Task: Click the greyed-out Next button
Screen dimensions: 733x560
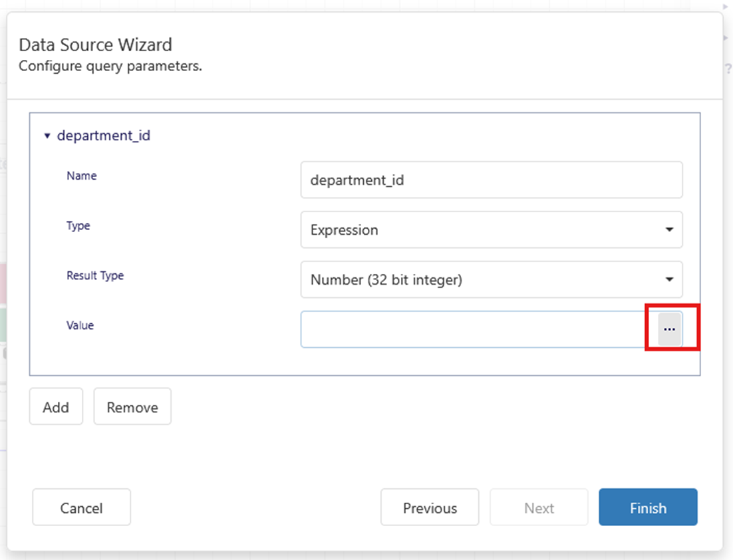Action: point(539,508)
